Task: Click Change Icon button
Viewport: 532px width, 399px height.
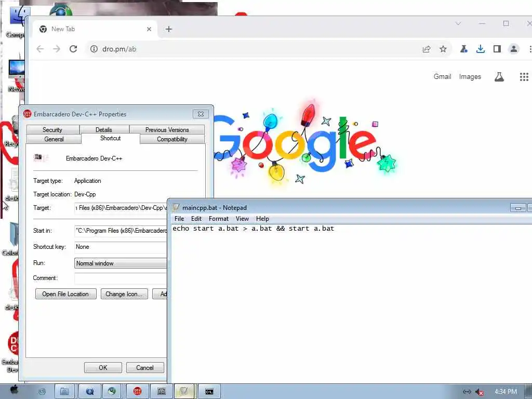Action: point(124,294)
